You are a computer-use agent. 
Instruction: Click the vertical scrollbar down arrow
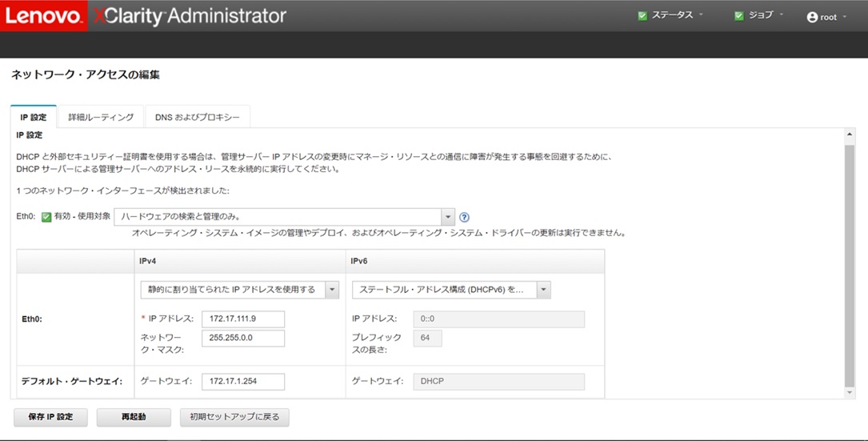coord(850,392)
